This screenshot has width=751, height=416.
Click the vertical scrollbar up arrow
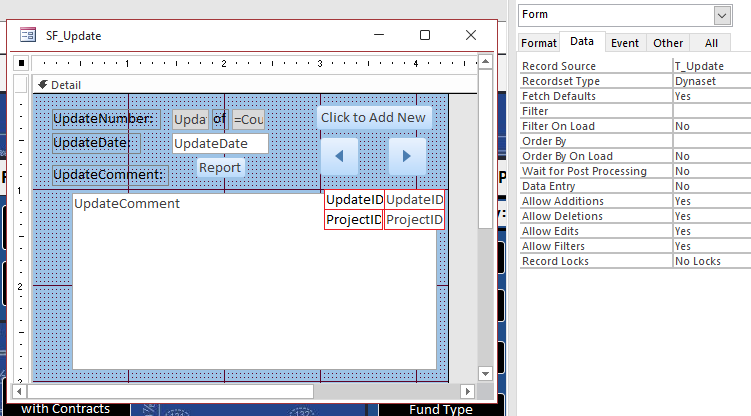tap(485, 62)
